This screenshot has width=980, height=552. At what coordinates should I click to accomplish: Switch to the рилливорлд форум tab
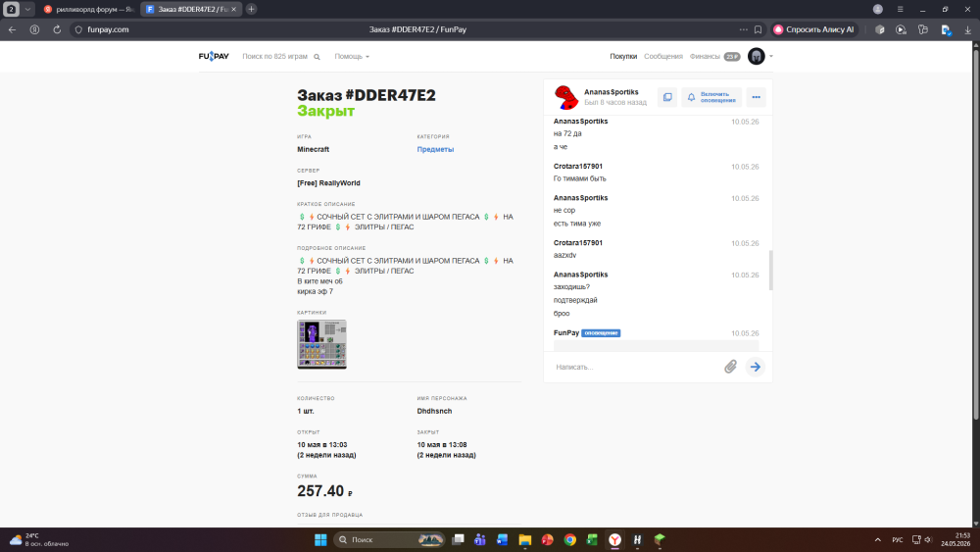(x=89, y=10)
